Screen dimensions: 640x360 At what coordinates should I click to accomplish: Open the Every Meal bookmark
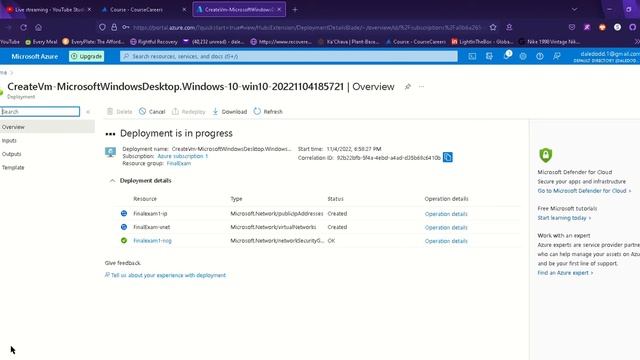41,42
